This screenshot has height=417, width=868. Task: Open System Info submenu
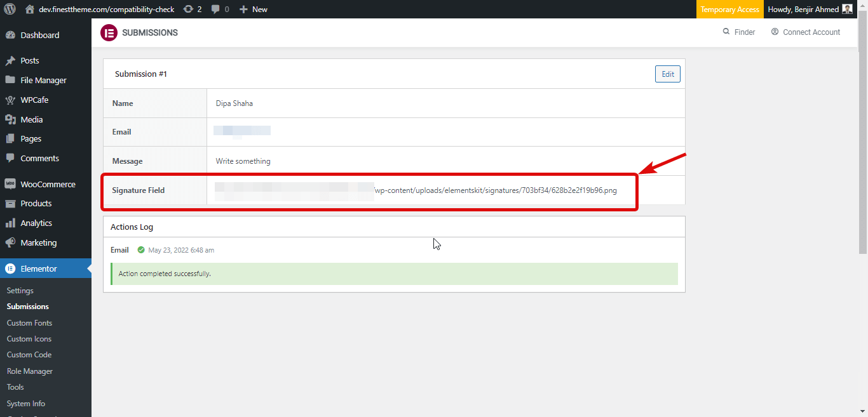pos(26,404)
